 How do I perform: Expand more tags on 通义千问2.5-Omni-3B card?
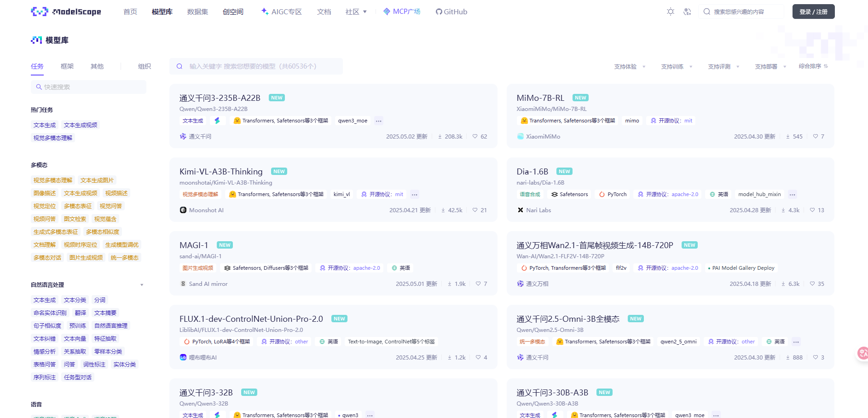tap(796, 342)
